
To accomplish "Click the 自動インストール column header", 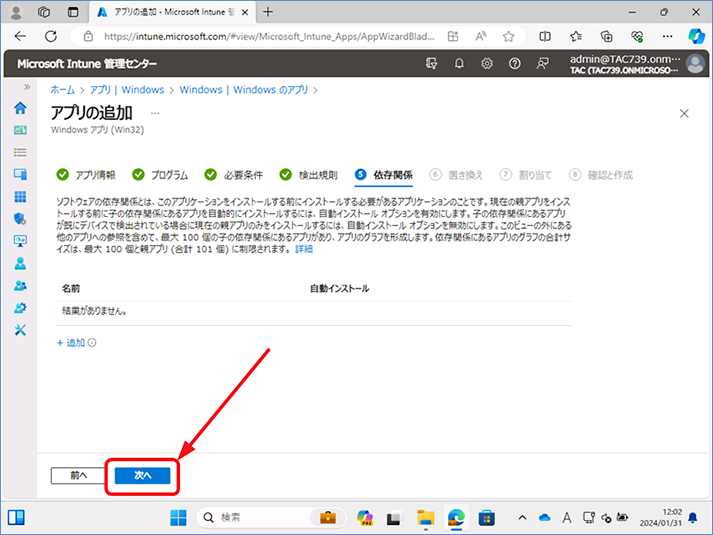I will click(x=339, y=289).
